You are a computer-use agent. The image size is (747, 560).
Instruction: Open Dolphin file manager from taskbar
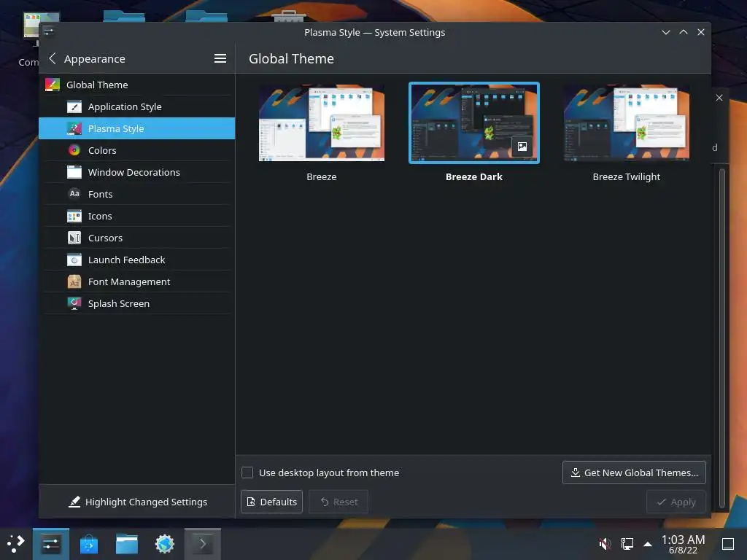click(x=127, y=543)
